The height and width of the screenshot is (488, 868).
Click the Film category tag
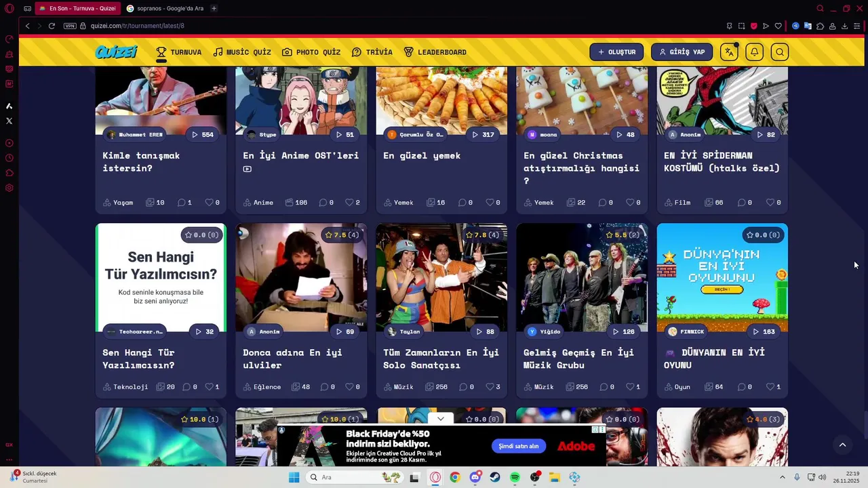click(x=677, y=203)
